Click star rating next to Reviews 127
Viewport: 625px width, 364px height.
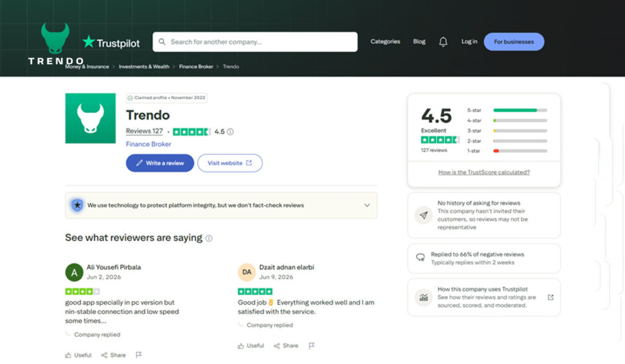pos(192,132)
